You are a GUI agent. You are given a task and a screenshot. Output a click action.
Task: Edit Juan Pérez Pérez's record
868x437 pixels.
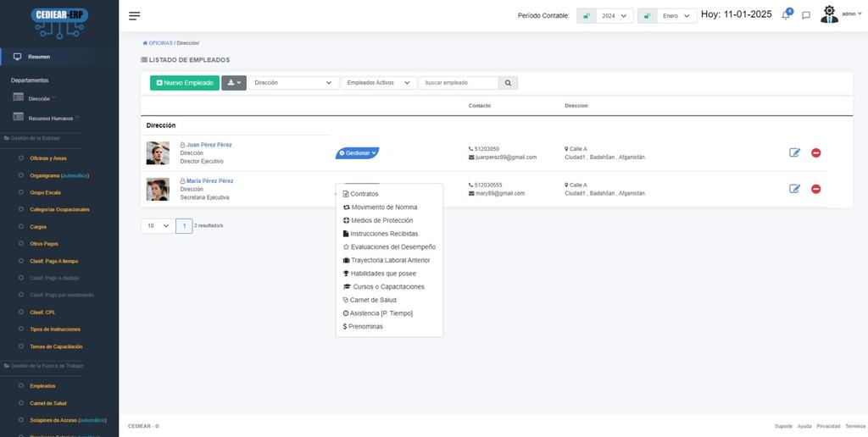(794, 153)
